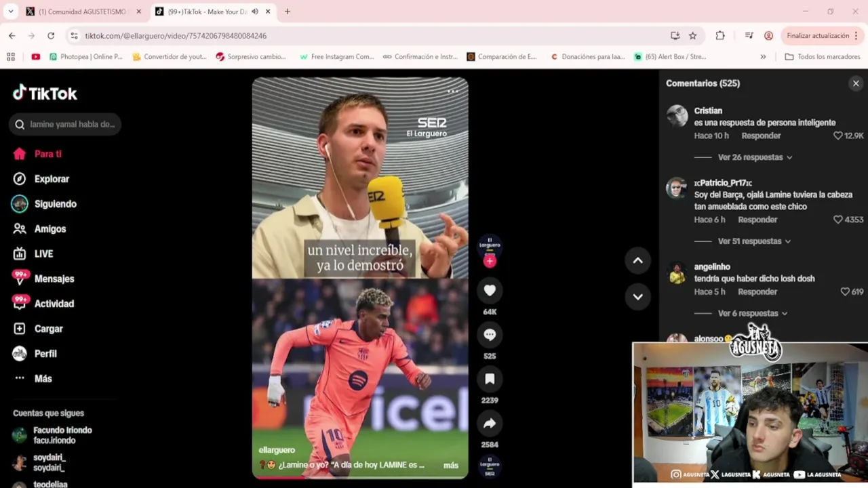Screen dimensions: 868x488
Task: Open soydairi_ followed account
Action: tap(39, 463)
